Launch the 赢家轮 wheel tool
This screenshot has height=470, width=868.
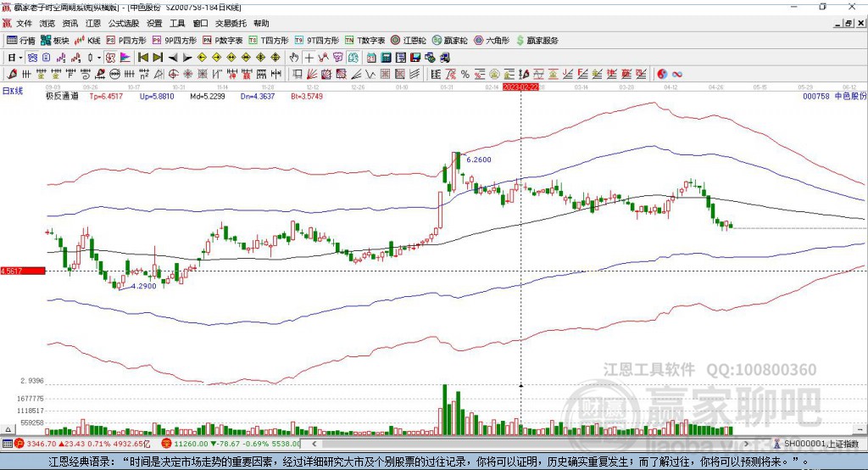450,41
